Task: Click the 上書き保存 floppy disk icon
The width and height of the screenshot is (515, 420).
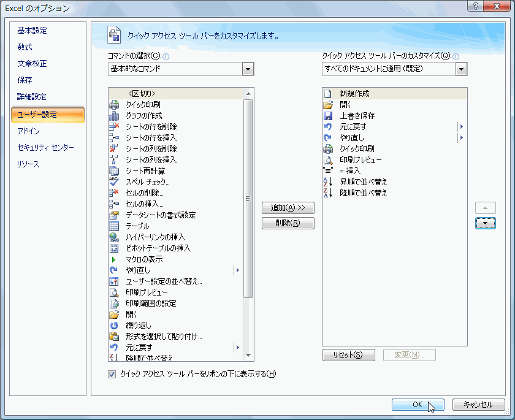Action: pyautogui.click(x=328, y=116)
